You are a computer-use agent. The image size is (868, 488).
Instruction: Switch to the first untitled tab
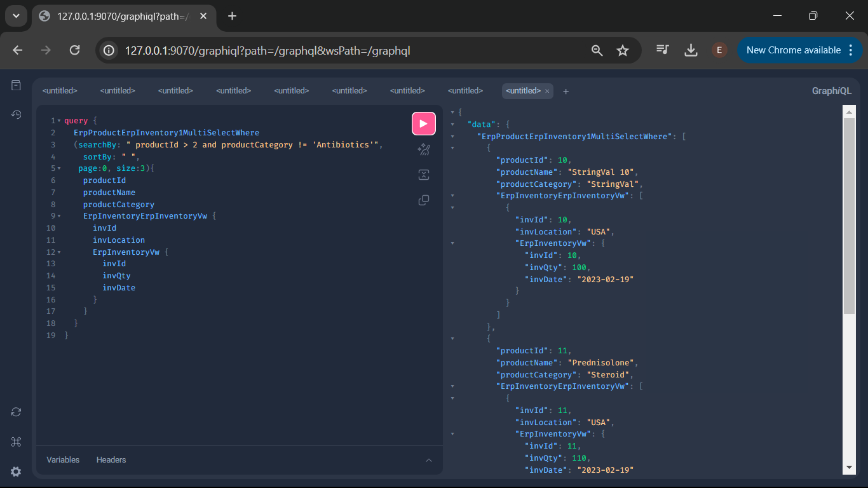pyautogui.click(x=60, y=91)
